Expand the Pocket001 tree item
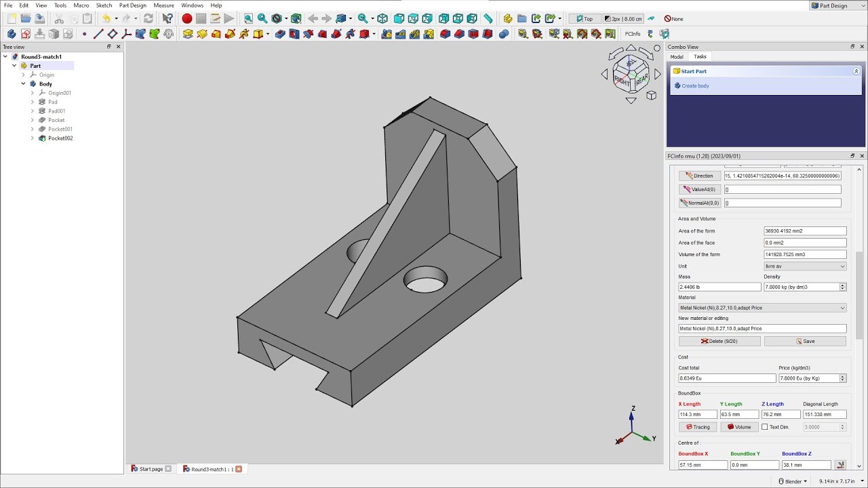Image resolution: width=868 pixels, height=488 pixels. (33, 129)
